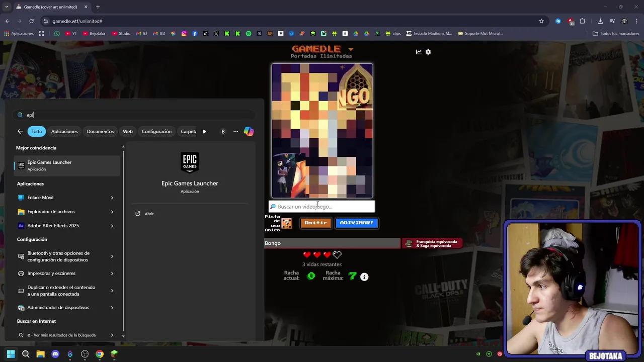Select the Documentos search filter
Image resolution: width=644 pixels, height=362 pixels.
[100, 131]
